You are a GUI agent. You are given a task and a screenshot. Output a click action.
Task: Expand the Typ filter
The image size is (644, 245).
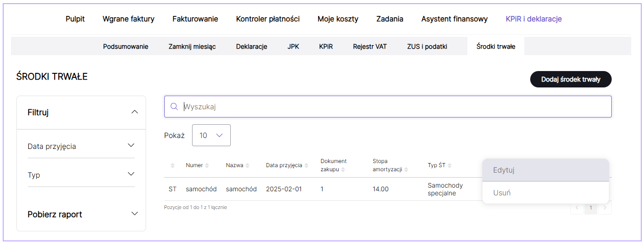coord(131,174)
